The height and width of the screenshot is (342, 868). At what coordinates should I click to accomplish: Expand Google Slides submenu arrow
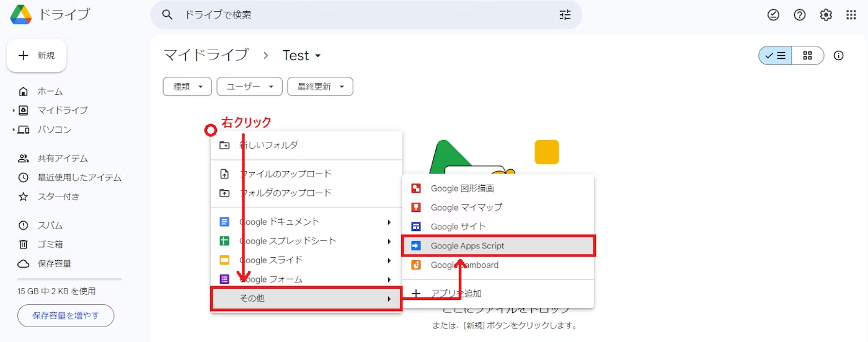[x=389, y=261]
